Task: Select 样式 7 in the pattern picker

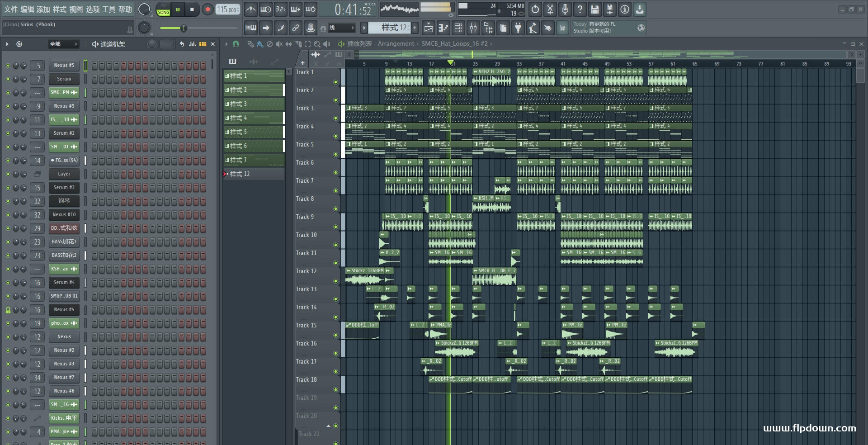Action: click(x=254, y=160)
